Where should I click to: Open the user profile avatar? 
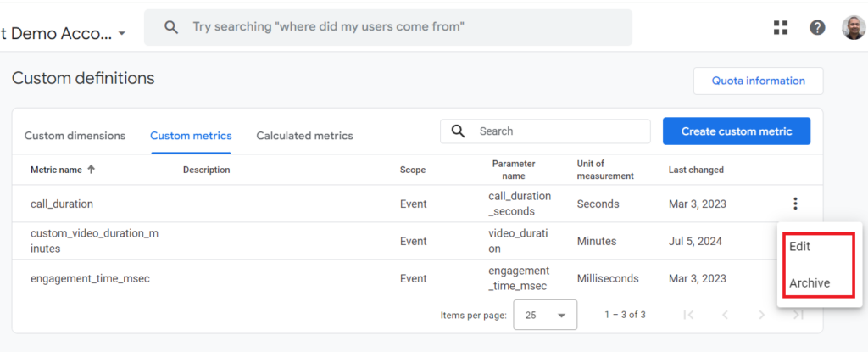(x=853, y=28)
